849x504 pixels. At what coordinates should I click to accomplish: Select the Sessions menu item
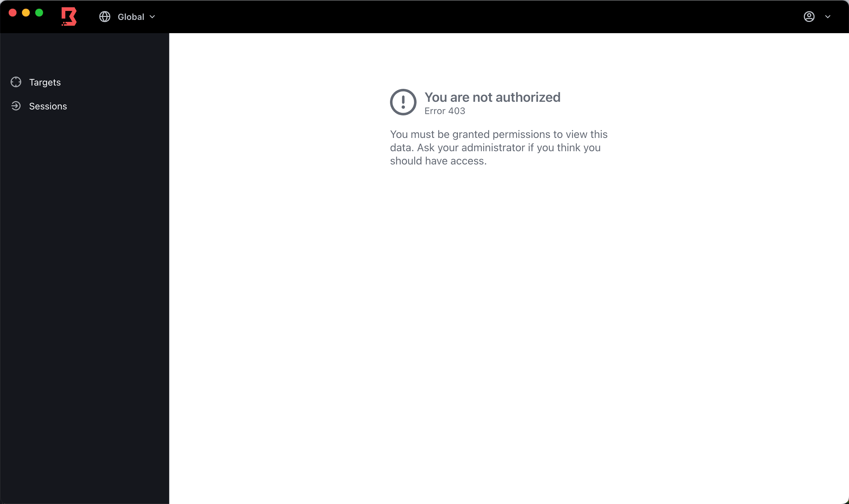click(47, 106)
